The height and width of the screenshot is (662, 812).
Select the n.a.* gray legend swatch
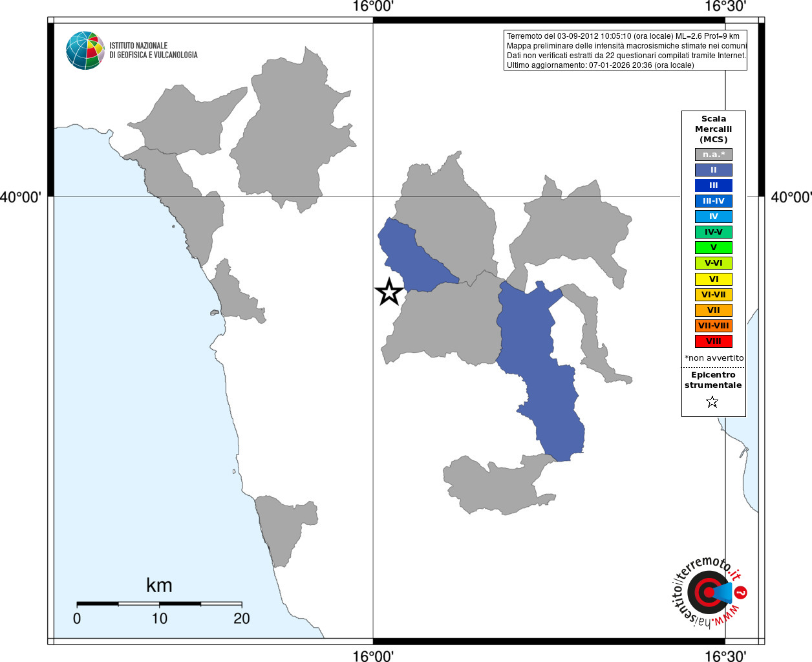[714, 155]
